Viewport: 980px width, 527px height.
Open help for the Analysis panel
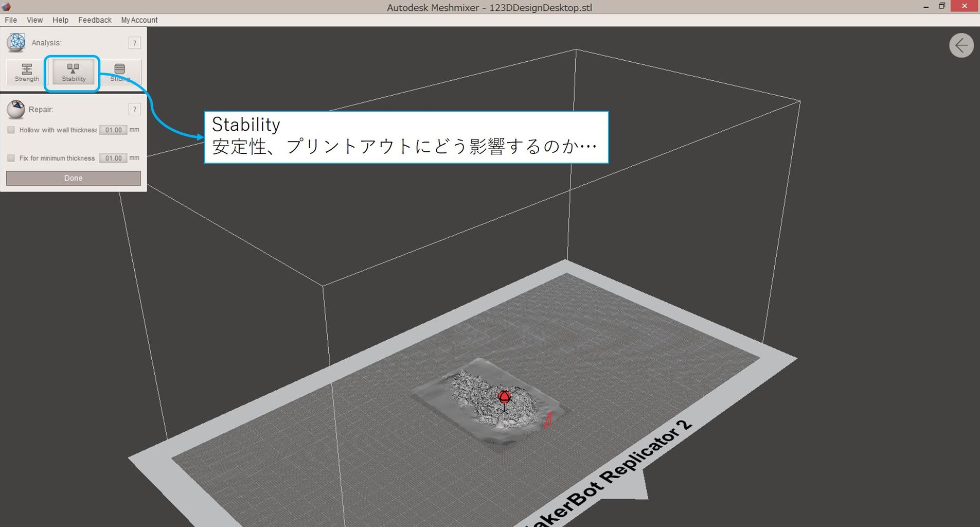(x=134, y=43)
